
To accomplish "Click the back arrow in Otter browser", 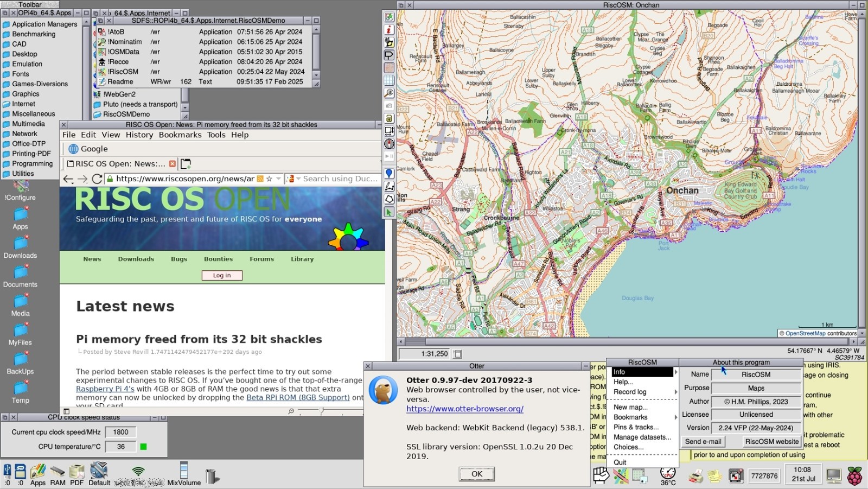I will click(x=68, y=179).
